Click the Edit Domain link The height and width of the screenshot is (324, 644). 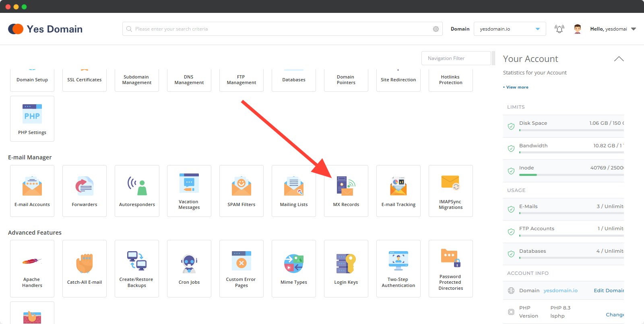point(609,291)
